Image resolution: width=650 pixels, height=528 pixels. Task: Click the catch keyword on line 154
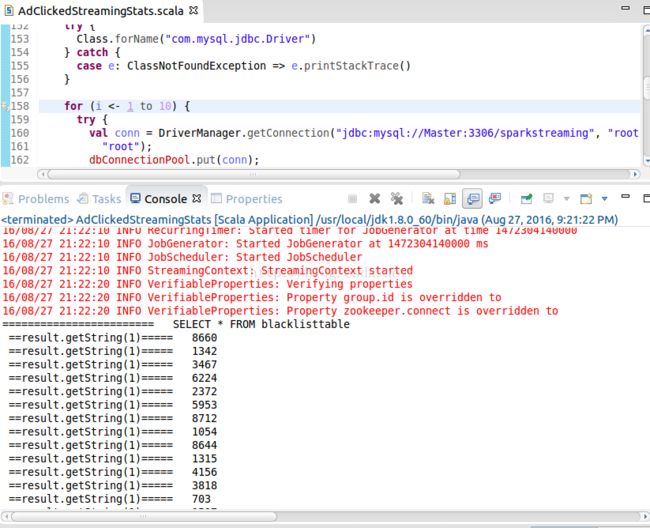pos(92,53)
